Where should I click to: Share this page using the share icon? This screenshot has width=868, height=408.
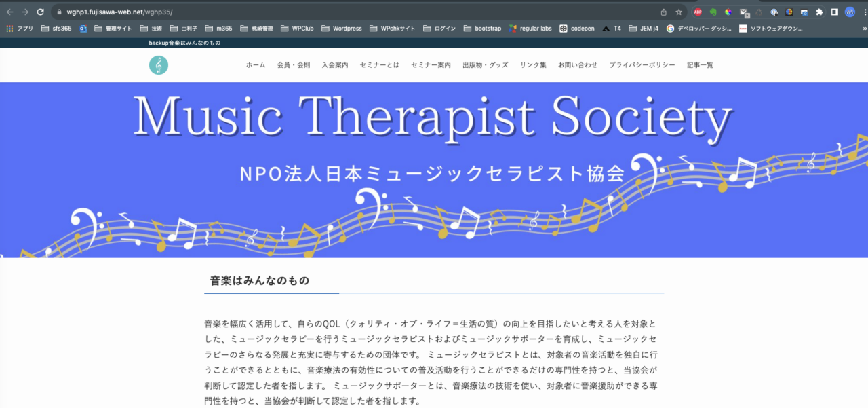[x=664, y=12]
